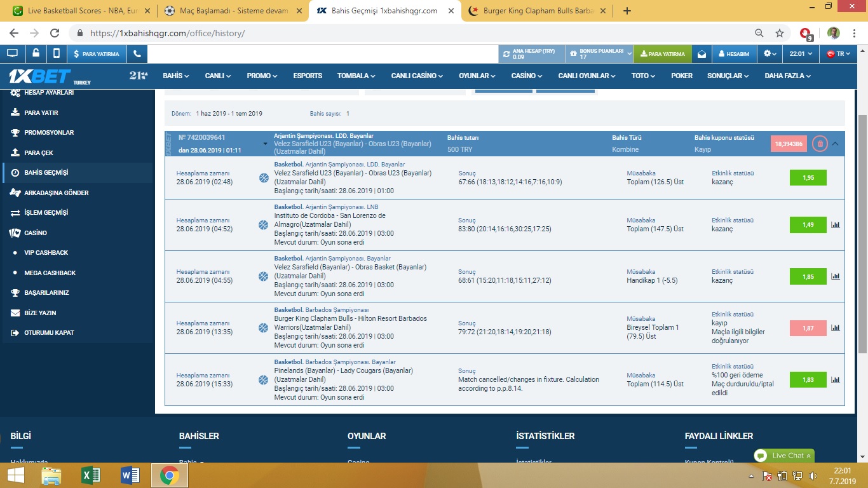Click the green PARA YATIRMA deposit button
The height and width of the screenshot is (488, 868).
click(663, 54)
